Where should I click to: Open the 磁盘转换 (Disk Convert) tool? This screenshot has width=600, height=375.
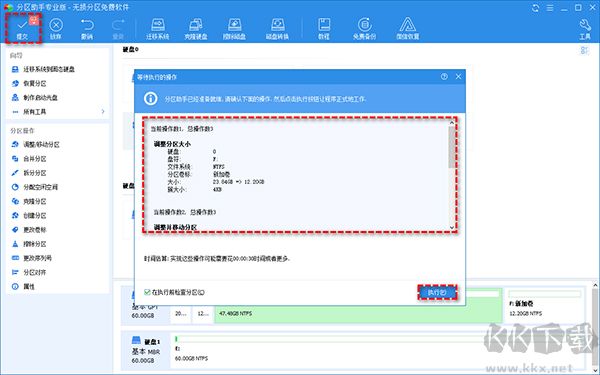pyautogui.click(x=277, y=29)
